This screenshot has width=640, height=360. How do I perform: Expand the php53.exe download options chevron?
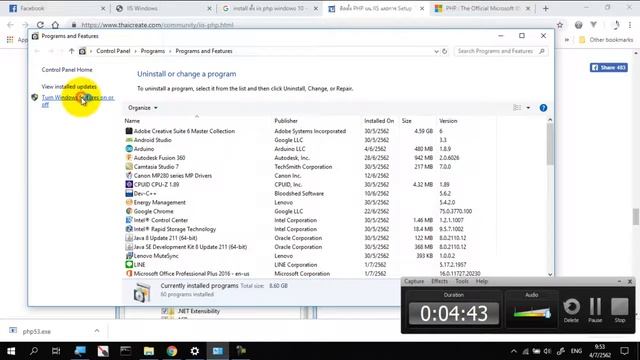point(97,331)
